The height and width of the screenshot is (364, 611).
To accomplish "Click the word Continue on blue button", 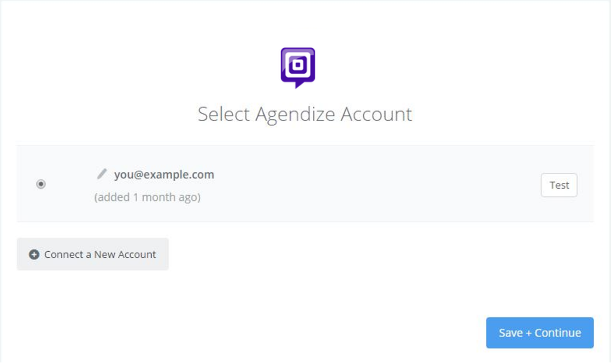I will click(x=558, y=333).
